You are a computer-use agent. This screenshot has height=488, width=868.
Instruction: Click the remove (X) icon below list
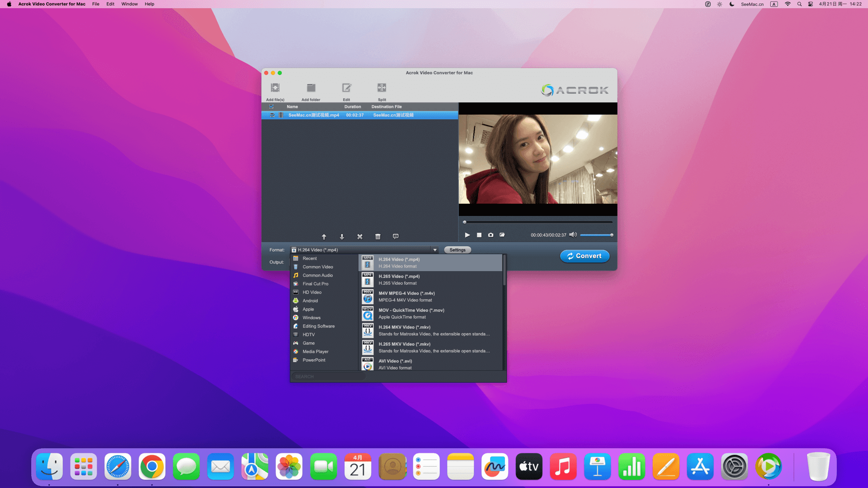[360, 237]
